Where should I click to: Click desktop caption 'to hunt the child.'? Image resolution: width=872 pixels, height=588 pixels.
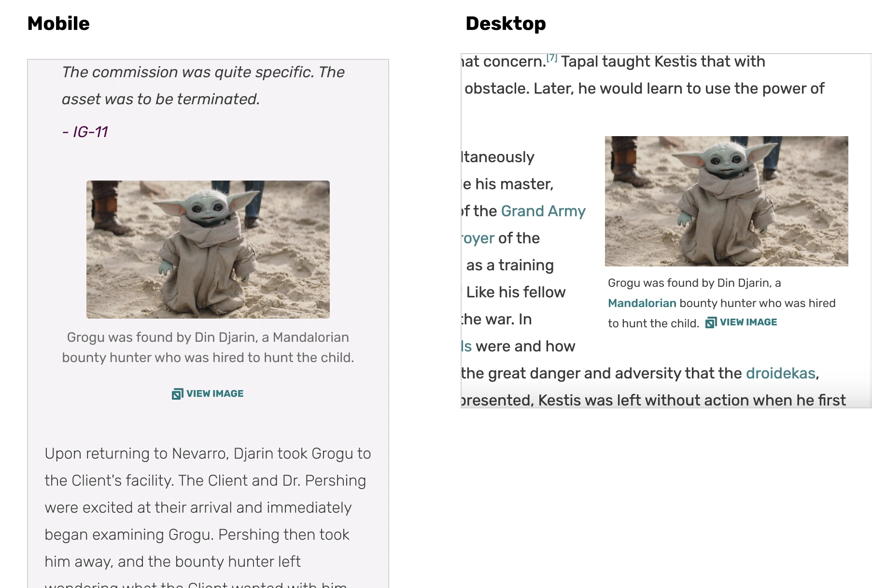click(x=653, y=323)
